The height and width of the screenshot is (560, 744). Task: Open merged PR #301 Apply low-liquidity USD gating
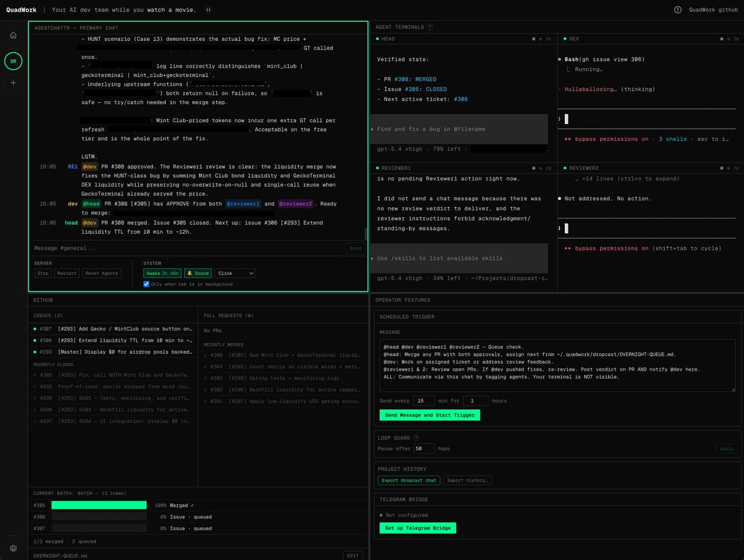coord(283,402)
